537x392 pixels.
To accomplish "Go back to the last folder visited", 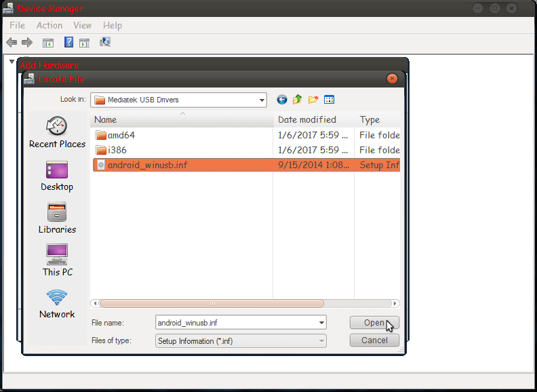I will coord(282,100).
